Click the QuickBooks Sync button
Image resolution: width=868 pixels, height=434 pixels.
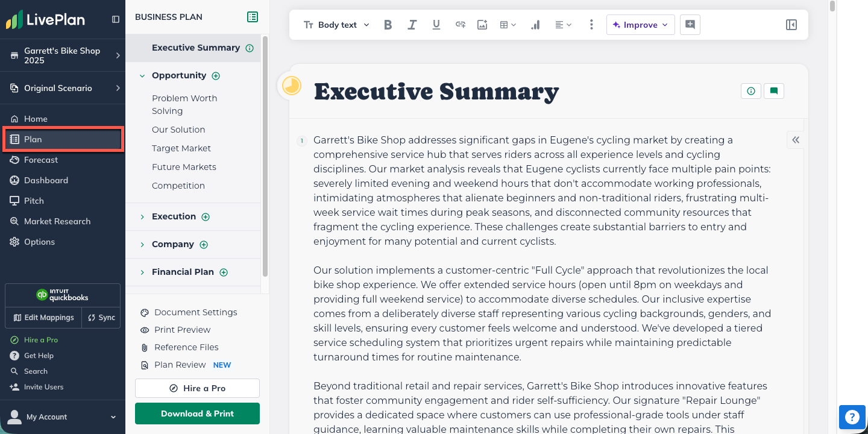pyautogui.click(x=101, y=318)
